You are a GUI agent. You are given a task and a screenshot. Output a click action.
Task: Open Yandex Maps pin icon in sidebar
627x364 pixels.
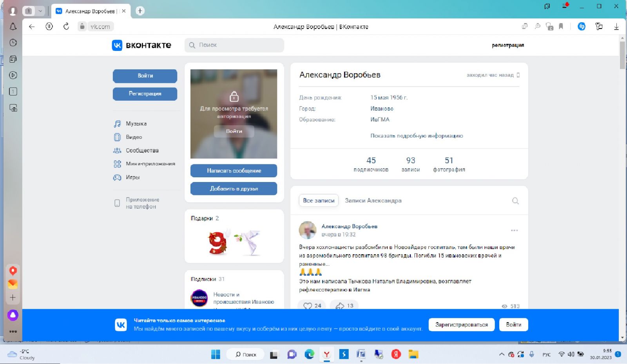(x=13, y=271)
